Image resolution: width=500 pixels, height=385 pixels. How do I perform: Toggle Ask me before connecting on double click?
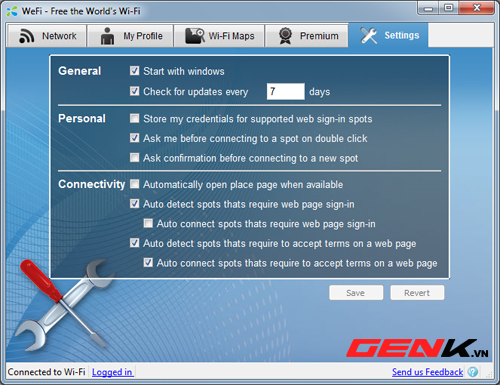point(134,138)
